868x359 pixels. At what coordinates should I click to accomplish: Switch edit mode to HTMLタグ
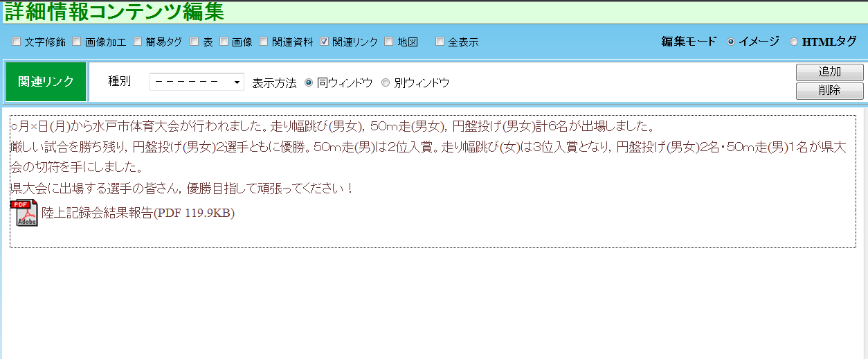[794, 42]
